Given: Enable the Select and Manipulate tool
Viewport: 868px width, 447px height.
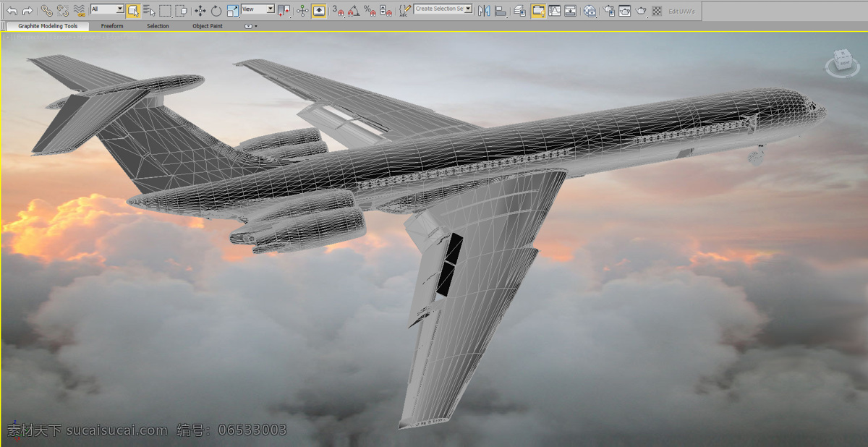Looking at the screenshot, I should click(302, 11).
